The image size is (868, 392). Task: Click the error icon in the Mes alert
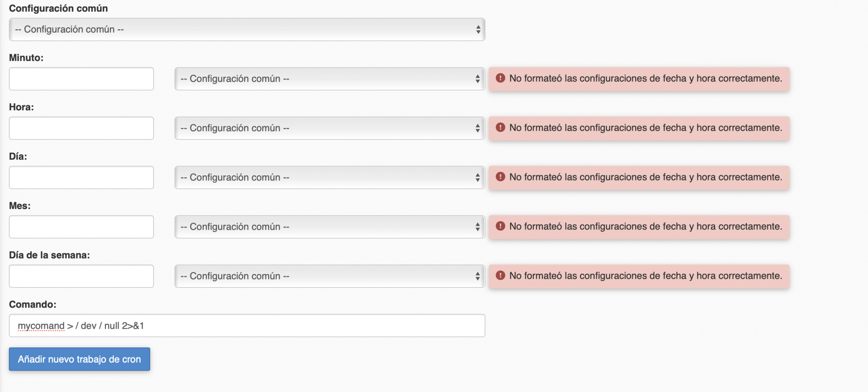(500, 226)
